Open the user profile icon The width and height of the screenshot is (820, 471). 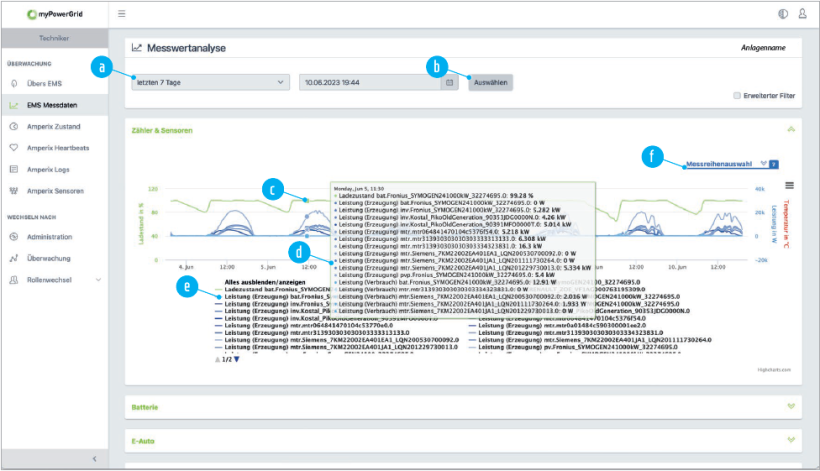[x=802, y=14]
